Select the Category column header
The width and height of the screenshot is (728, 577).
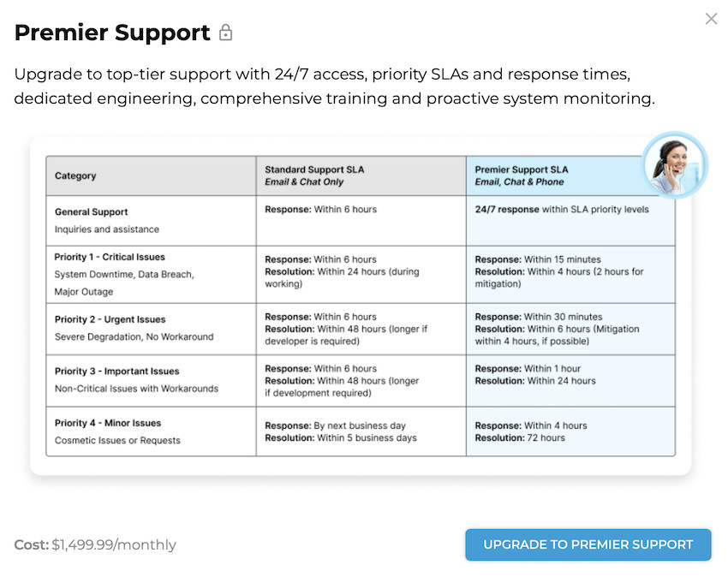tap(75, 175)
